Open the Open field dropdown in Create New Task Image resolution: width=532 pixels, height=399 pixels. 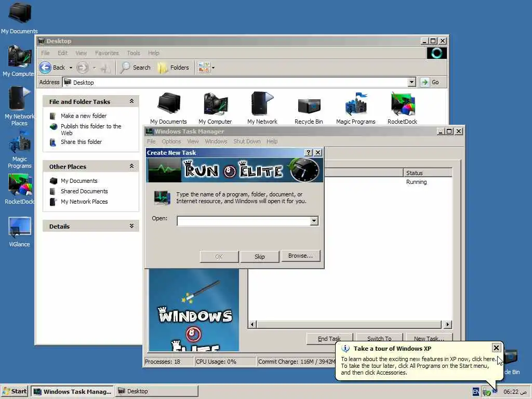314,221
